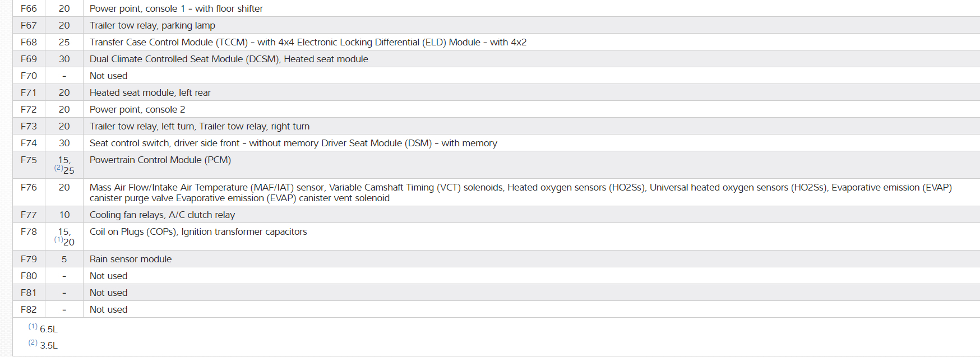The height and width of the screenshot is (357, 980).
Task: Click 'Powertrain Control Module (PCM)' text
Action: point(160,160)
